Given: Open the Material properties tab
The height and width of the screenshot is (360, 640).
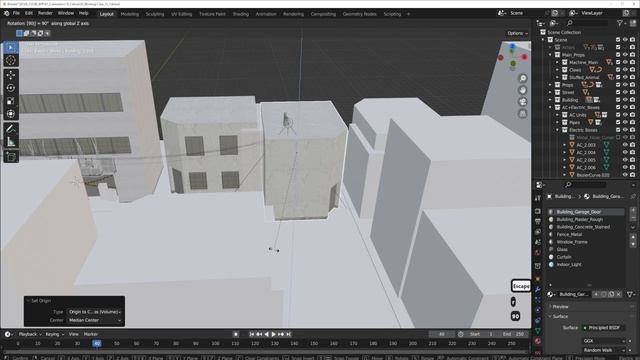Looking at the screenshot, I should coord(538,341).
